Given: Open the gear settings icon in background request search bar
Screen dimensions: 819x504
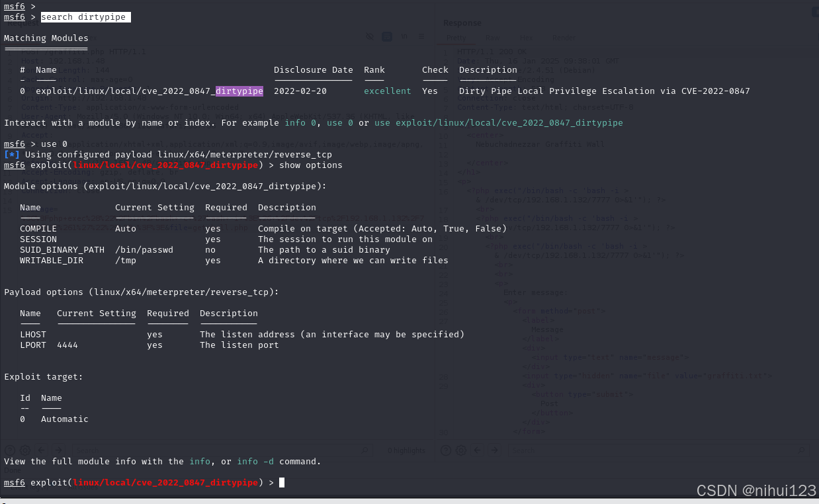Looking at the screenshot, I should tap(25, 450).
